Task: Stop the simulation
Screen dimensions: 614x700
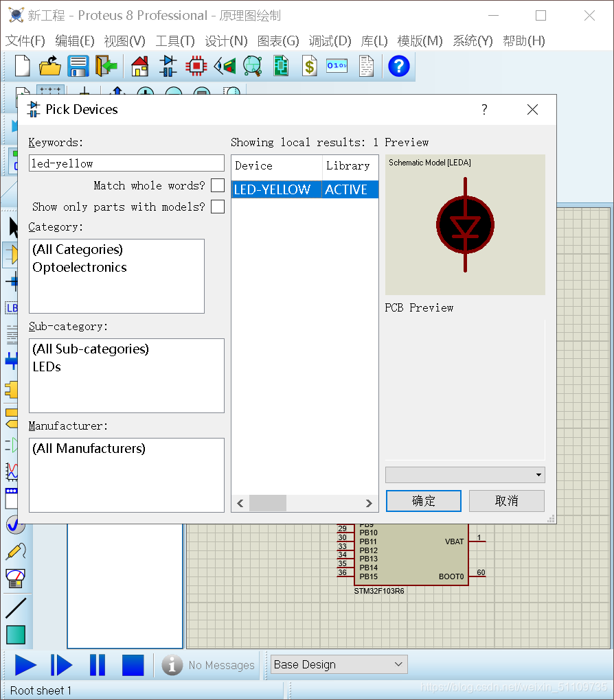Action: (x=133, y=665)
